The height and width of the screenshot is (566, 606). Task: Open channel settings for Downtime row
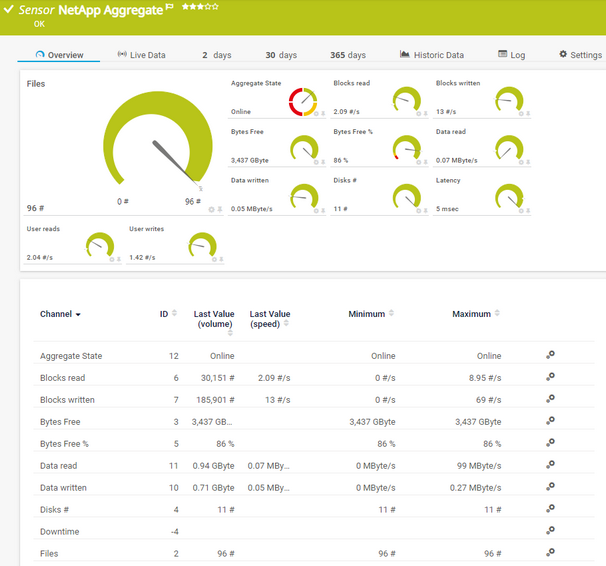[550, 530]
